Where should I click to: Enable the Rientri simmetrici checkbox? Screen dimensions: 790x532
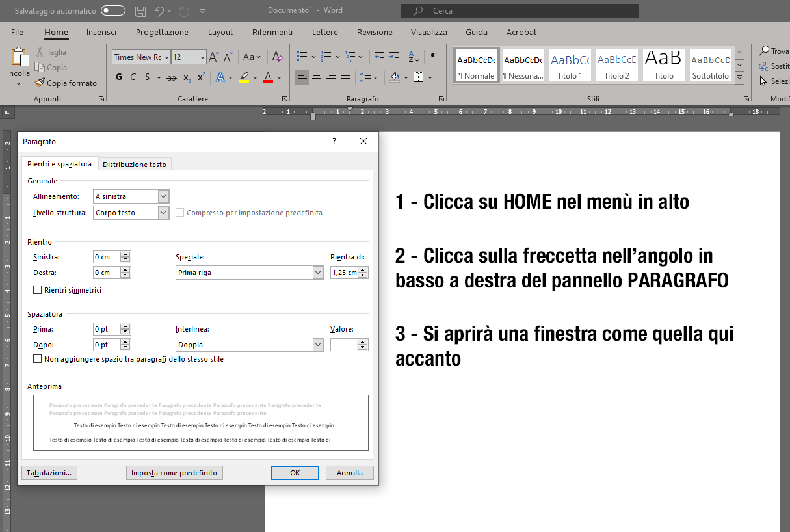(38, 290)
